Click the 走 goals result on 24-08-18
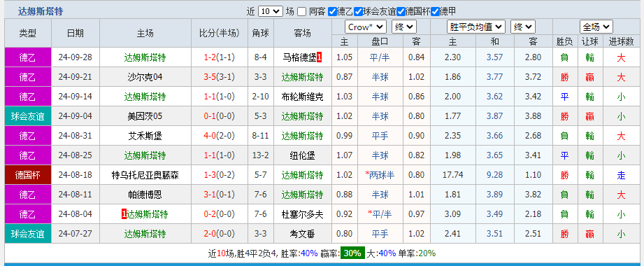This screenshot has width=644, height=266. 622,176
